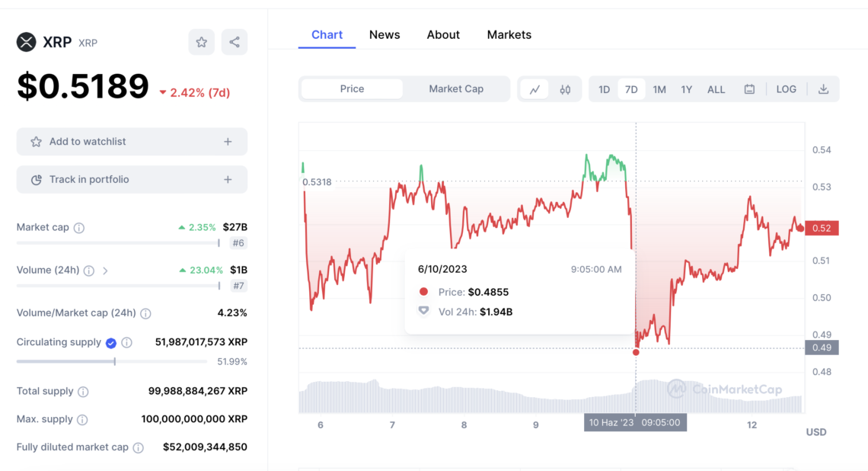Open the Chart tab
This screenshot has width=868, height=471.
pos(327,34)
